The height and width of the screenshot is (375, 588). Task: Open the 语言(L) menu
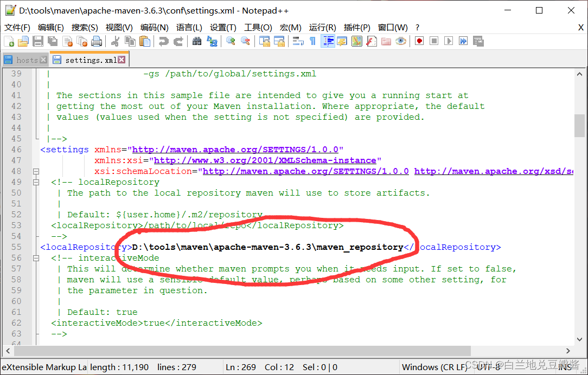(x=189, y=27)
